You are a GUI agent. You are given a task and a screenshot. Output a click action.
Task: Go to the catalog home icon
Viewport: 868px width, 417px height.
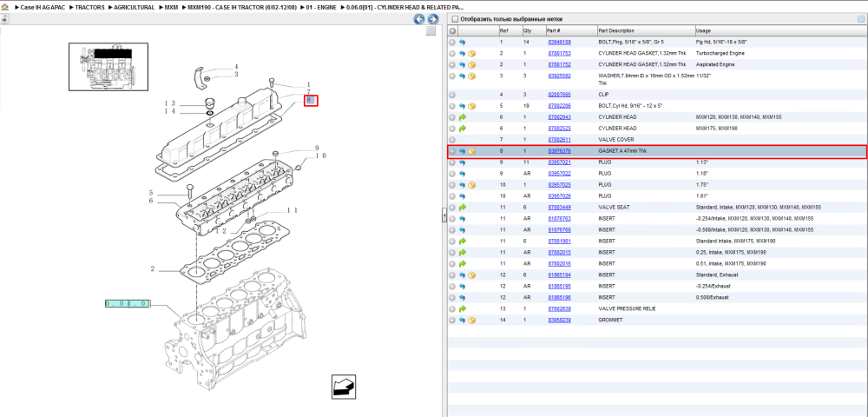pos(4,7)
